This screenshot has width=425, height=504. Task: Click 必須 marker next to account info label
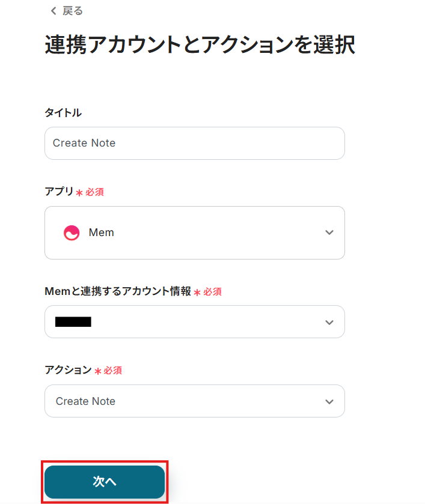[213, 292]
